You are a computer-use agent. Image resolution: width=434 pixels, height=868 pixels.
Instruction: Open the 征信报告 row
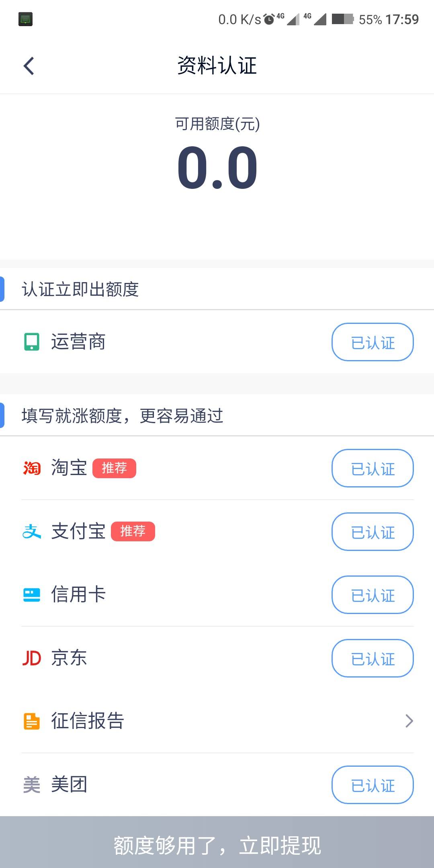click(217, 721)
